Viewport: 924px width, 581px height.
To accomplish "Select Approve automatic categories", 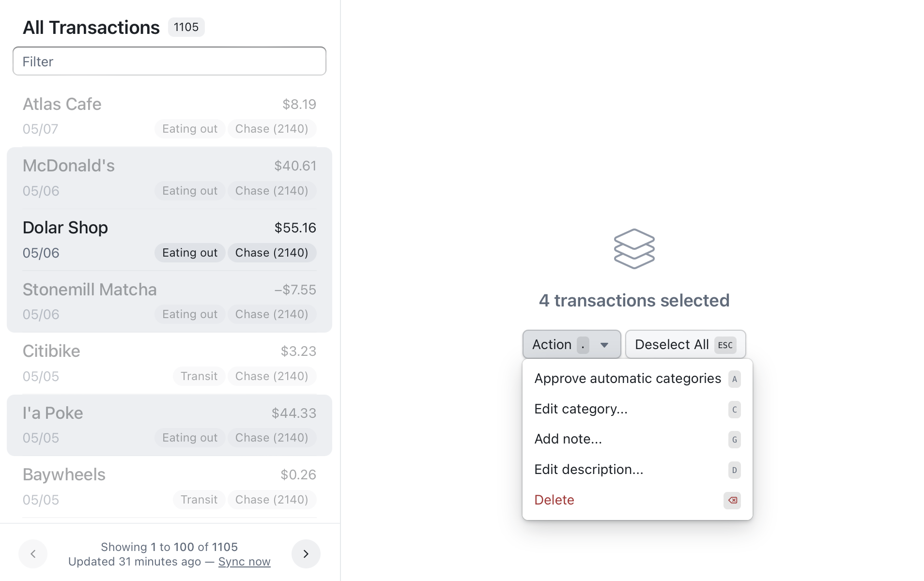I will tap(627, 379).
